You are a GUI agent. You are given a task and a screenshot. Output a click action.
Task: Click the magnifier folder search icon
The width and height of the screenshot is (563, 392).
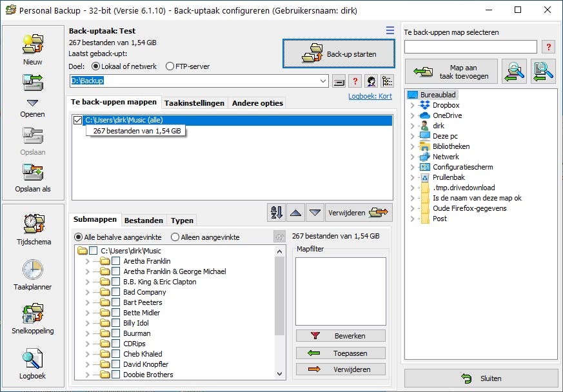point(514,72)
